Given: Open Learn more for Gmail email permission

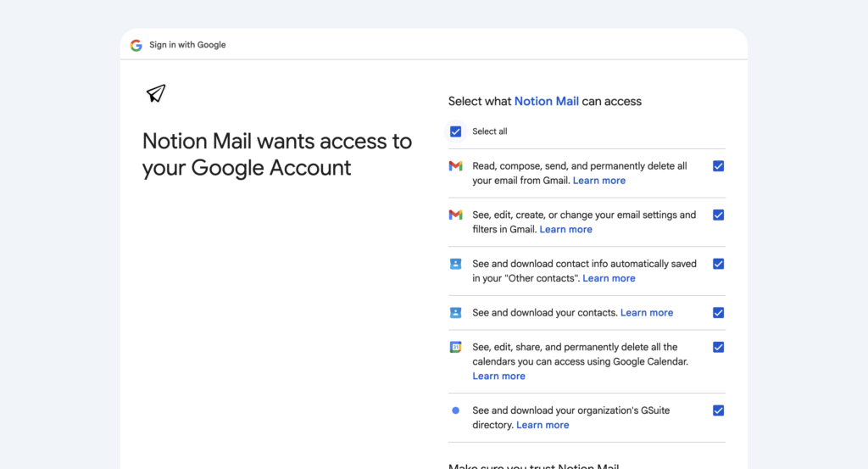Looking at the screenshot, I should (598, 181).
